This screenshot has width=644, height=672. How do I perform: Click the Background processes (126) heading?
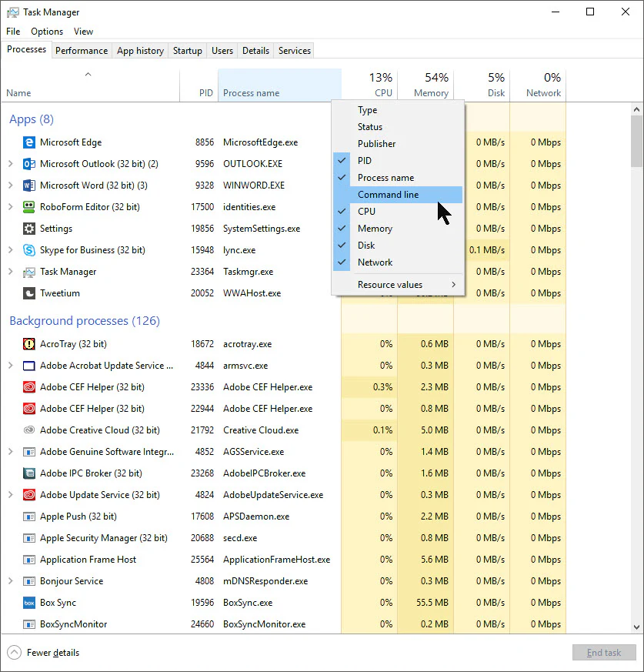tap(85, 320)
